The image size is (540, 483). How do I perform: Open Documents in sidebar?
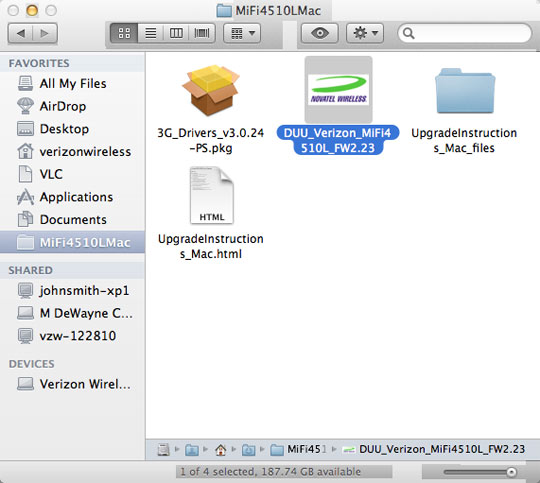pyautogui.click(x=72, y=220)
